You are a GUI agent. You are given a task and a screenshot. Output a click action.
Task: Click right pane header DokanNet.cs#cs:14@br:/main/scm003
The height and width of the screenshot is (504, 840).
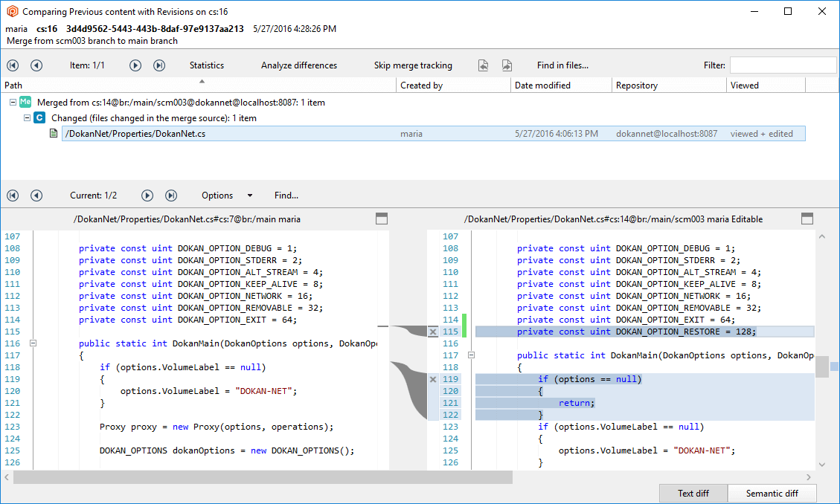click(x=613, y=219)
